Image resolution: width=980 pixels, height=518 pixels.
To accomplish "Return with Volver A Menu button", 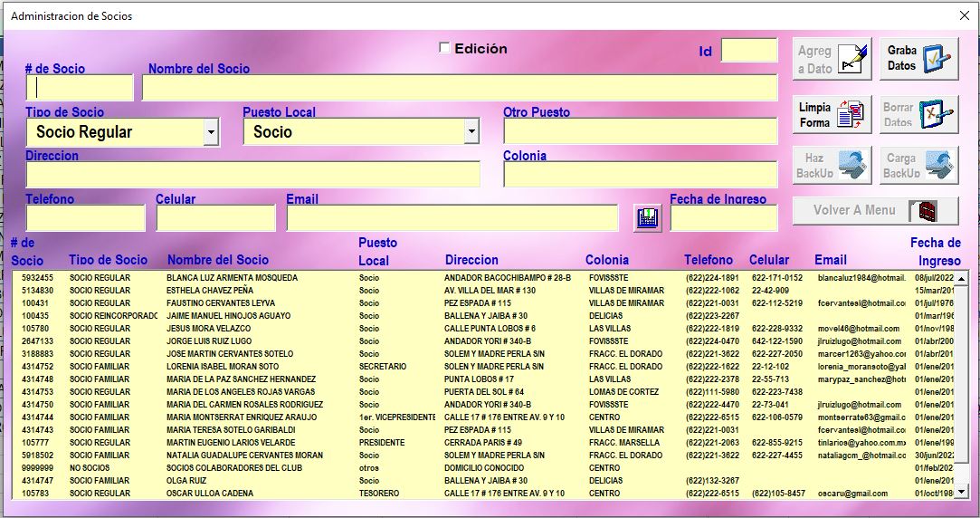I will pyautogui.click(x=875, y=211).
